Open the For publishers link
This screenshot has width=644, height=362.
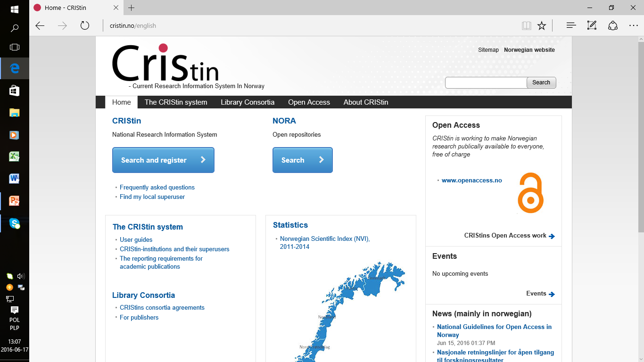(x=139, y=317)
